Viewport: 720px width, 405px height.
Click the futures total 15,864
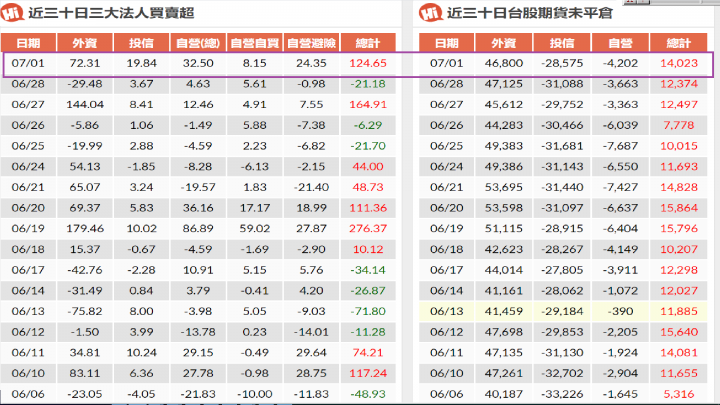tap(679, 208)
